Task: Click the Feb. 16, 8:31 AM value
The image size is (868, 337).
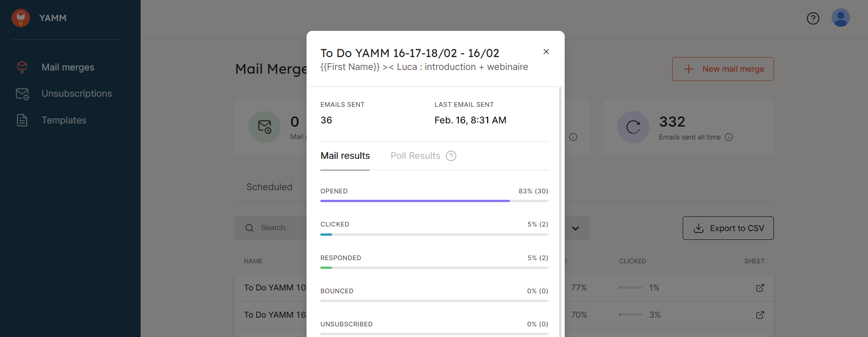Action: tap(470, 120)
